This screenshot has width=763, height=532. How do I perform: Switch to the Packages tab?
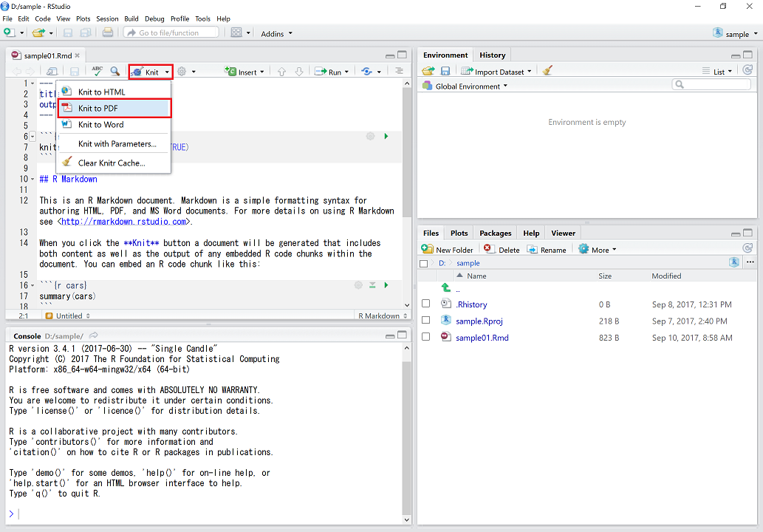tap(496, 233)
